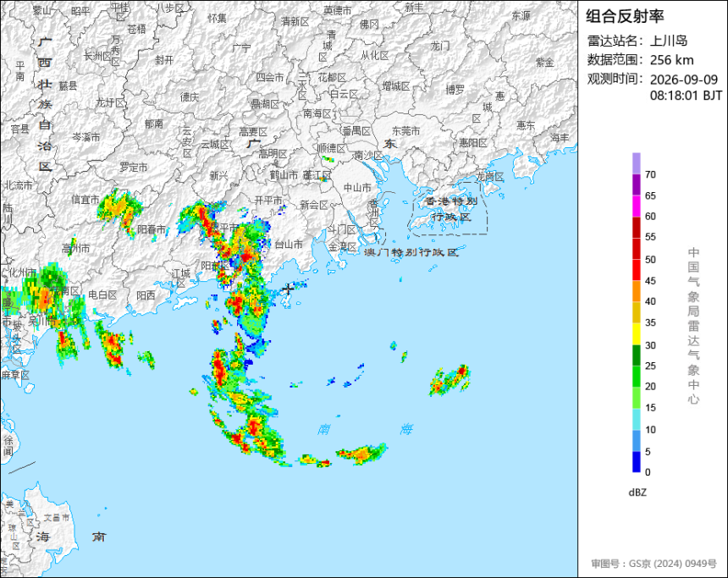This screenshot has height=578, width=728.
Task: Click the 新兴 label on the map
Action: (x=218, y=175)
